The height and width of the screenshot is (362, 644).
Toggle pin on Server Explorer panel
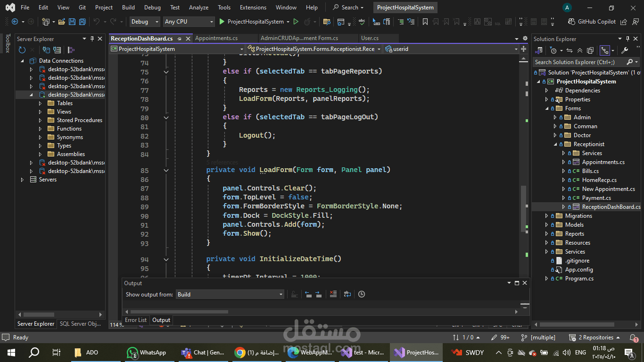pos(92,39)
